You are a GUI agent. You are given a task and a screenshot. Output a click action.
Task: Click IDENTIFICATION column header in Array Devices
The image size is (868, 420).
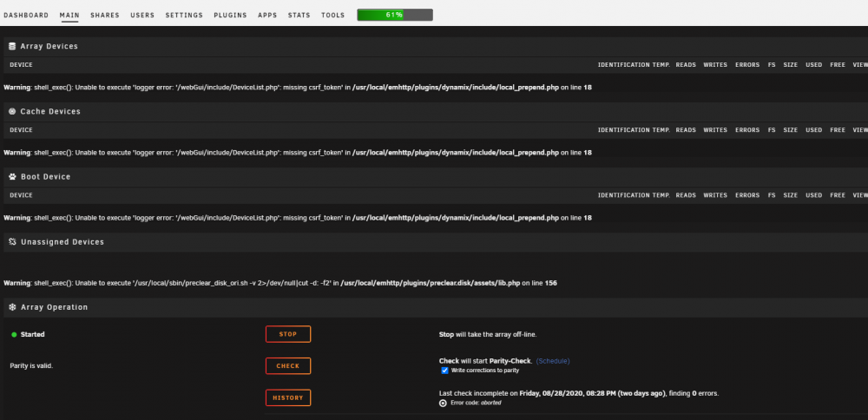pos(624,65)
